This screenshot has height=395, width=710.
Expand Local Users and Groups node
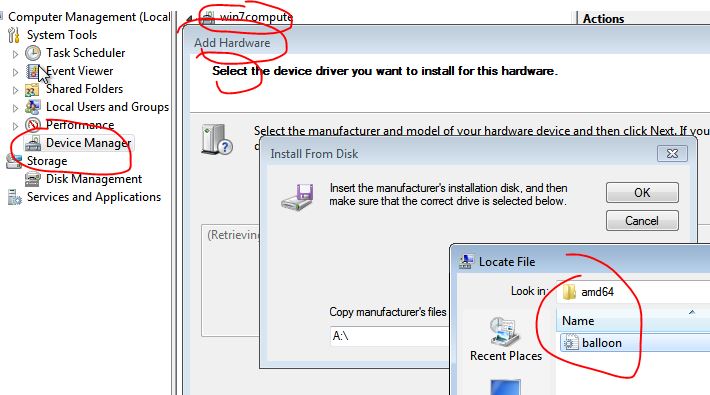(15, 108)
